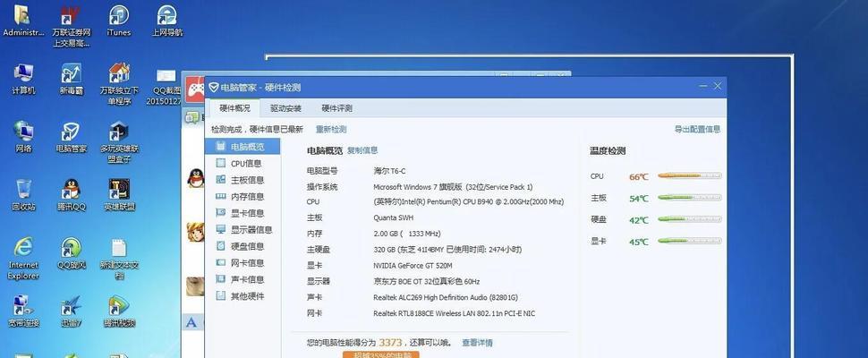
Task: Click the red gamepad icon in QQ window
Action: [194, 89]
